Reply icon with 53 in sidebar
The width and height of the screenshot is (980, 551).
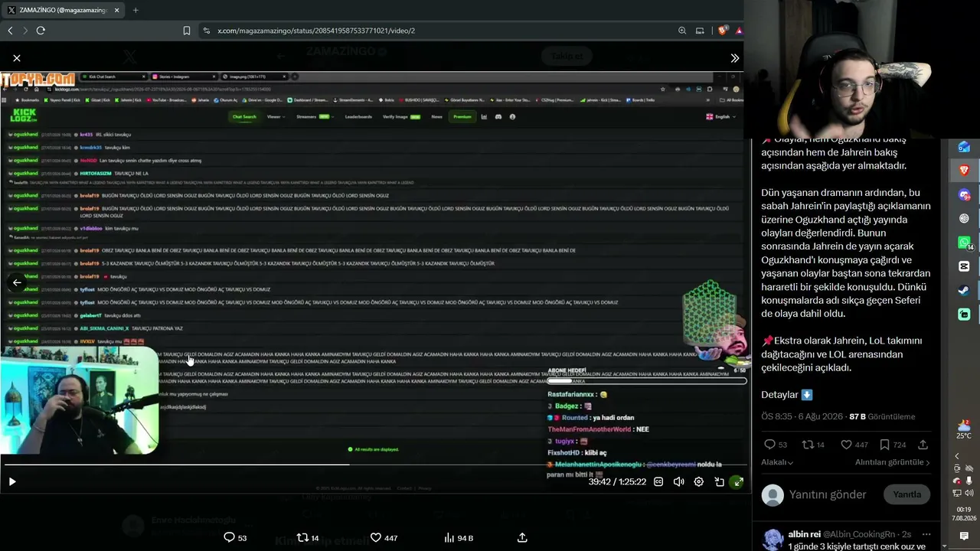[x=769, y=445]
